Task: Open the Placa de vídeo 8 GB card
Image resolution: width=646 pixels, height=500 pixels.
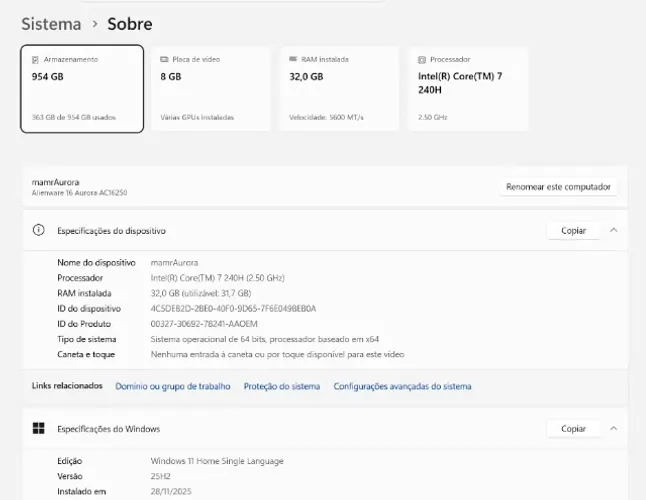Action: pyautogui.click(x=211, y=89)
